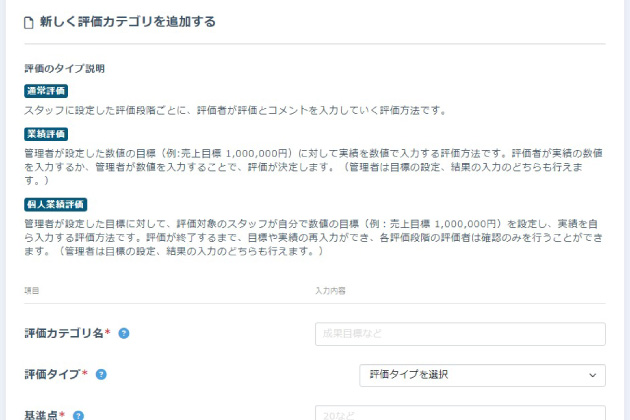Image resolution: width=630 pixels, height=420 pixels.
Task: Click the paragraph starting 管理者が設定した目標に対して
Action: (313, 237)
